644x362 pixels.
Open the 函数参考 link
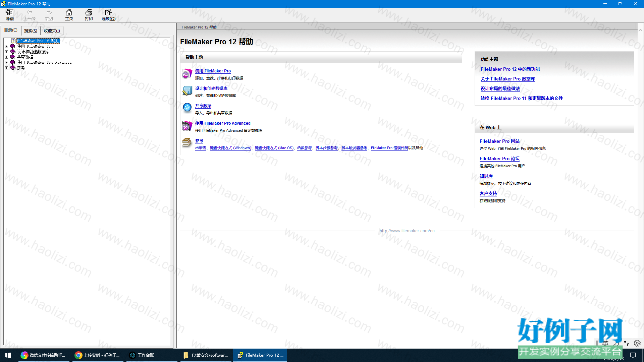[304, 148]
